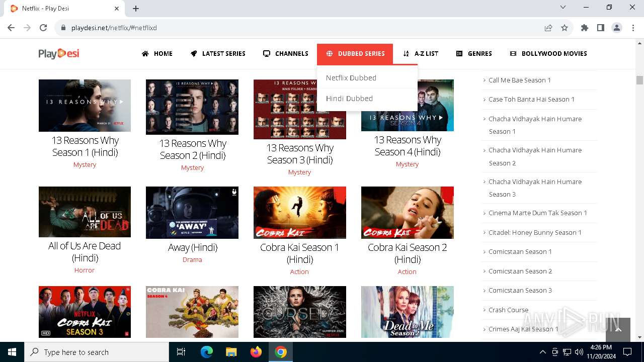
Task: Click volume icon in system tray
Action: click(x=579, y=352)
